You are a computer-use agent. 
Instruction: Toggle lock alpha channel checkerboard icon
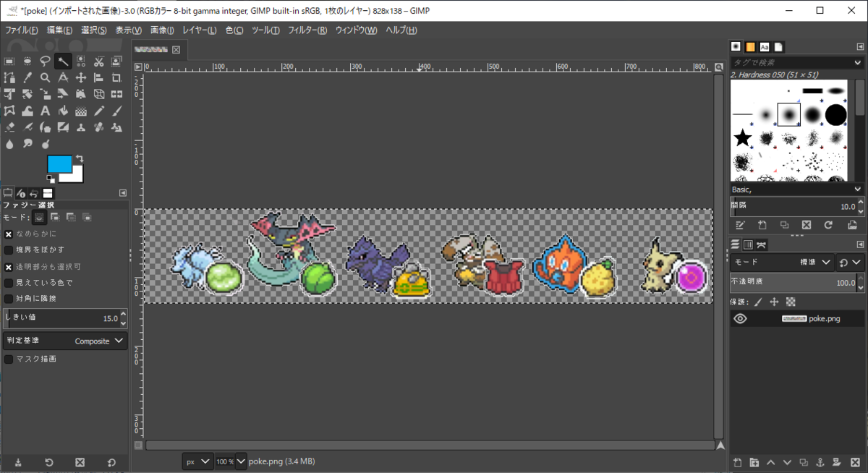(791, 302)
